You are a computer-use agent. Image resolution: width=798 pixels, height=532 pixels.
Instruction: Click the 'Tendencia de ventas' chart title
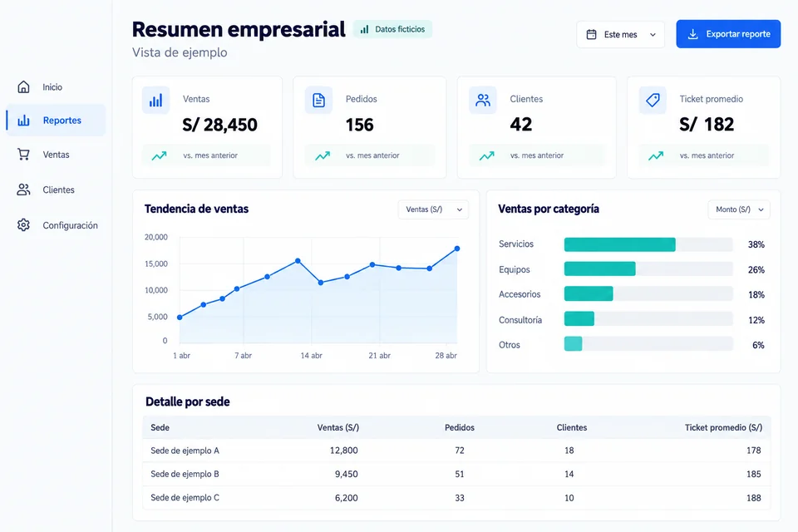(196, 209)
